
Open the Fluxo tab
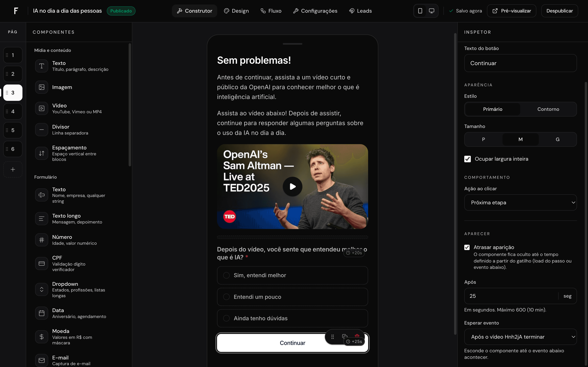point(271,11)
